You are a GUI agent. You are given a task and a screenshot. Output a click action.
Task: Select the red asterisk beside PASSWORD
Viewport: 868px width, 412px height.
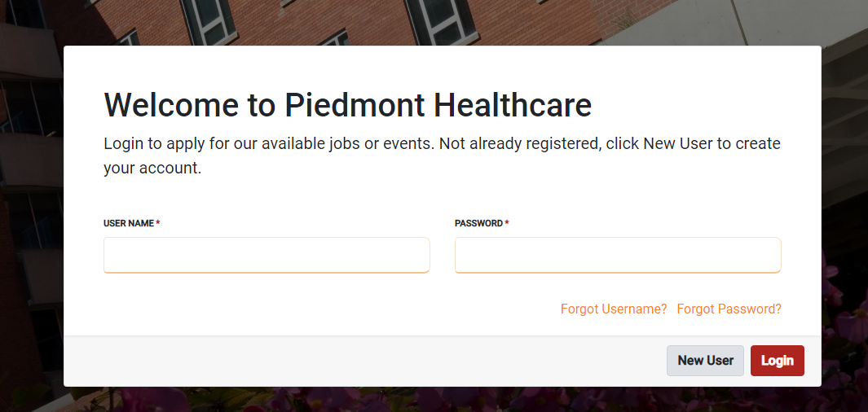click(x=507, y=223)
